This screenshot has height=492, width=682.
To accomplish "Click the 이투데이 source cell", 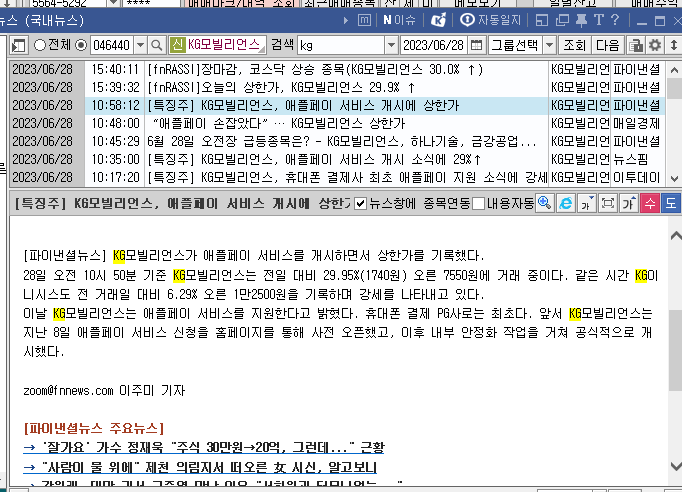I will coord(637,177).
